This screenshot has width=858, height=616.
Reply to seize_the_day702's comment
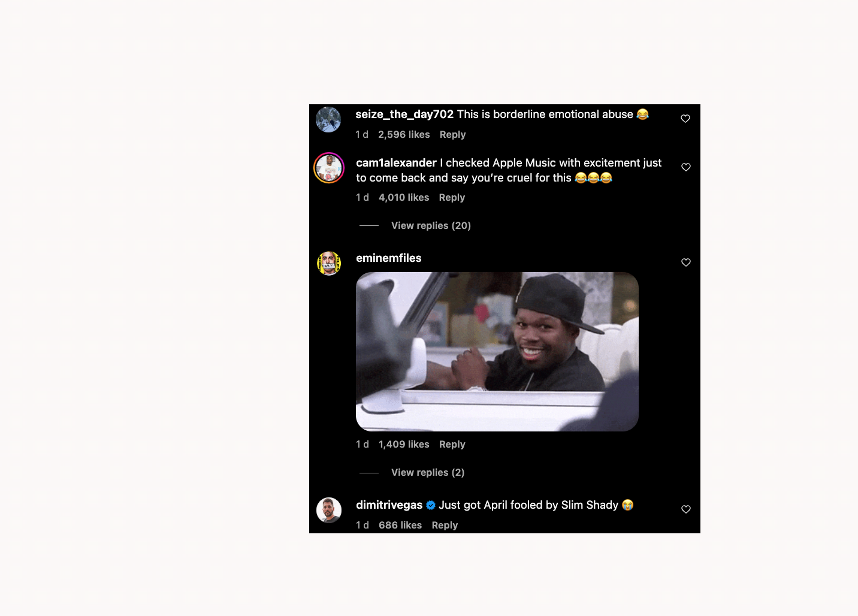point(452,134)
